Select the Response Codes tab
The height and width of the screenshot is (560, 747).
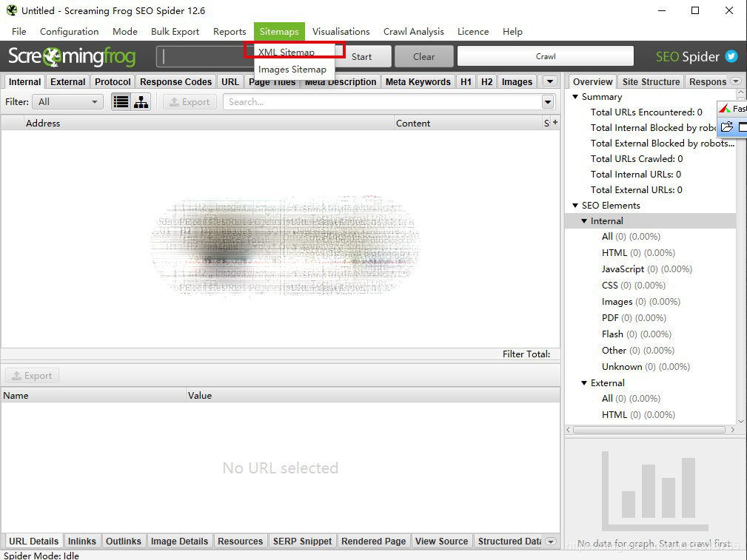coord(175,82)
